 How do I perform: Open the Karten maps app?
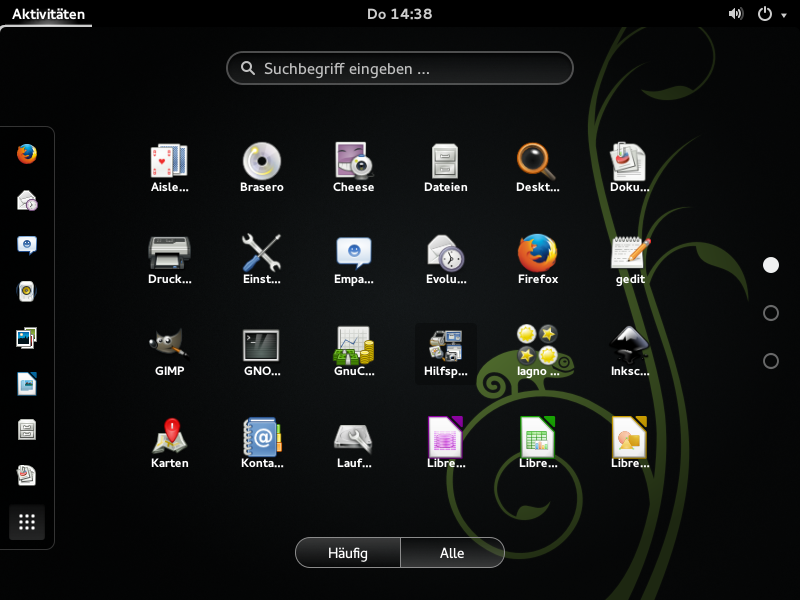click(x=169, y=443)
